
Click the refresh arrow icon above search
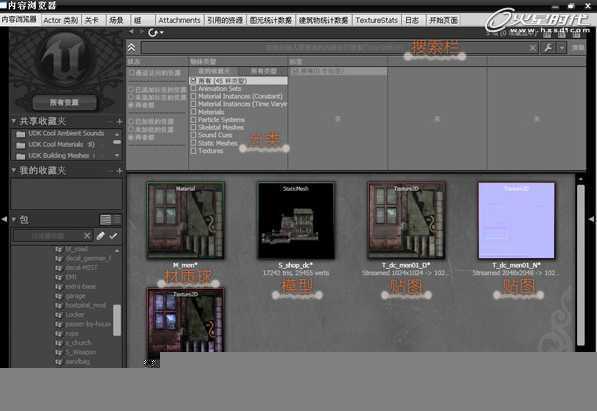[153, 33]
